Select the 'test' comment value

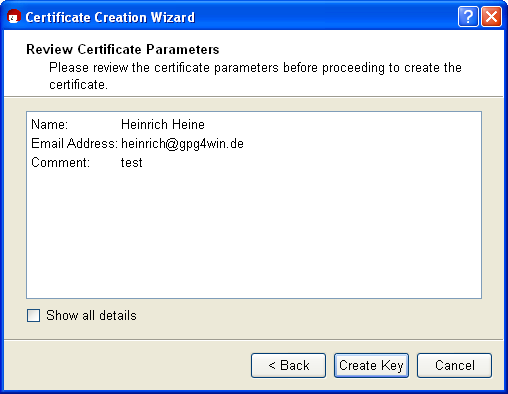131,163
